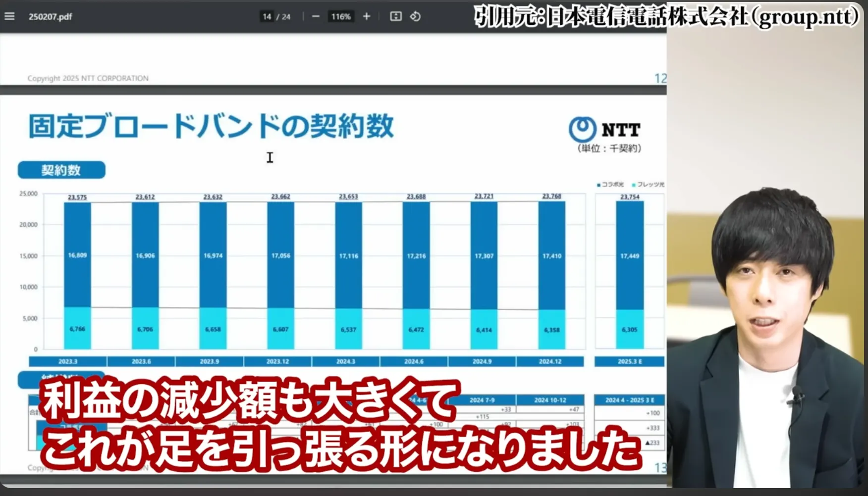Click the 2024 10-12 table header
The height and width of the screenshot is (496, 868).
coord(550,400)
